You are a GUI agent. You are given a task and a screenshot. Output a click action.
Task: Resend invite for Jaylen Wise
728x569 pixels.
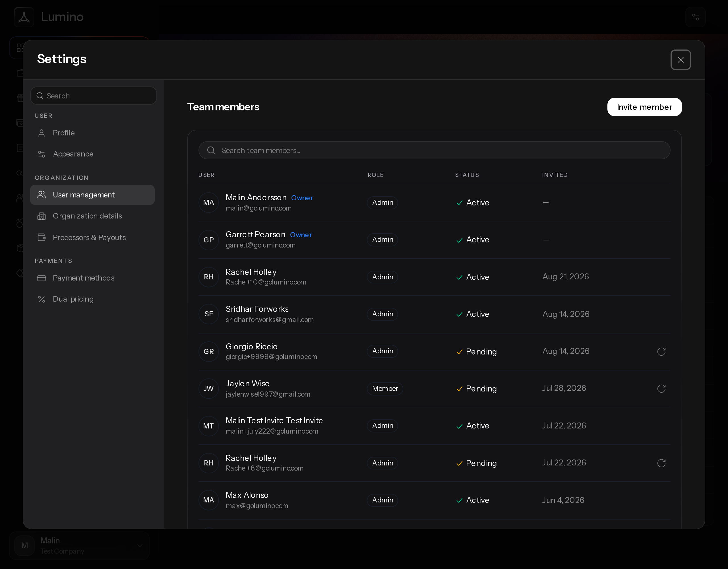coord(661,389)
